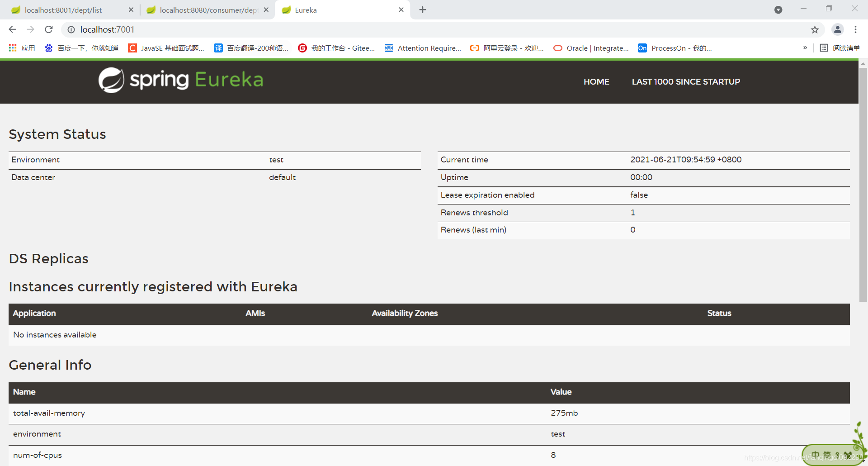Open the tab search dropdown icon
868x466 pixels.
[x=778, y=10]
